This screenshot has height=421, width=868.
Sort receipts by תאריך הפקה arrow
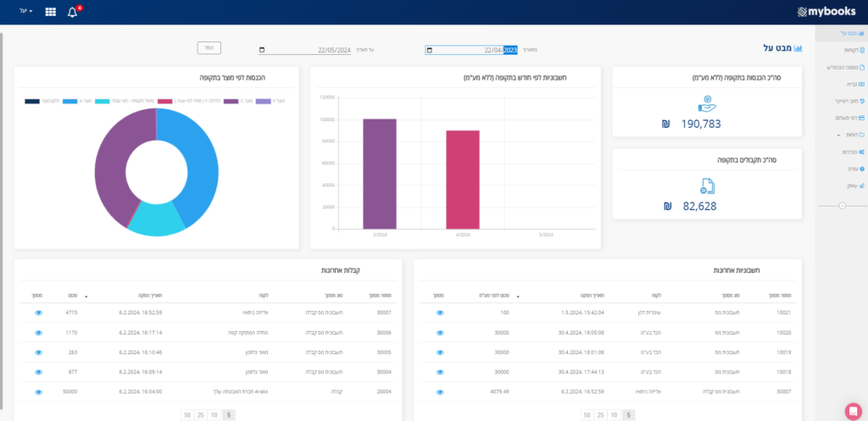tap(86, 296)
